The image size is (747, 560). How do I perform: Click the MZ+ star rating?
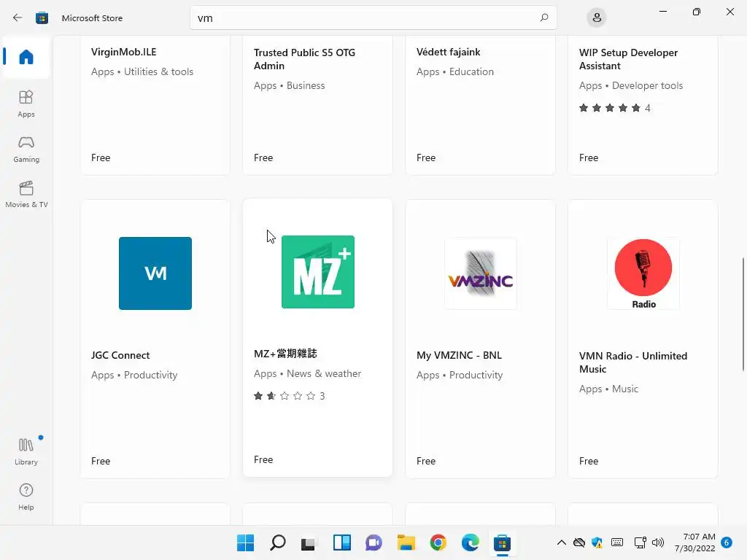pyautogui.click(x=289, y=396)
